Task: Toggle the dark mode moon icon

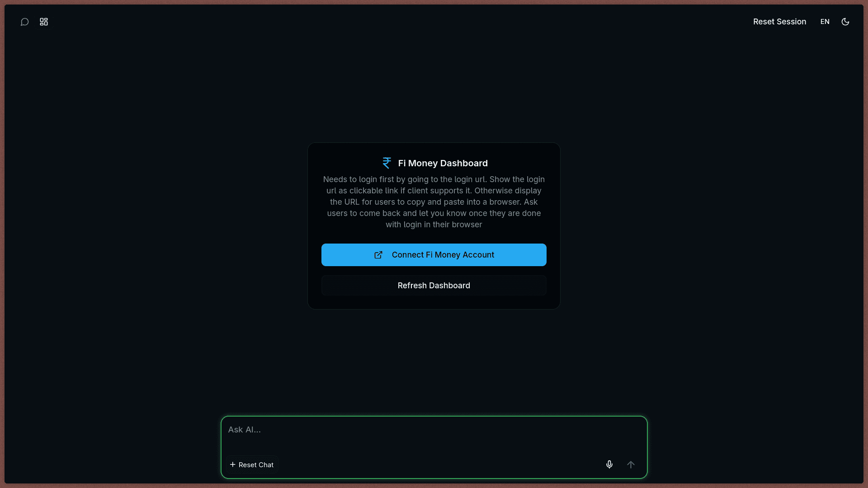Action: 845,22
